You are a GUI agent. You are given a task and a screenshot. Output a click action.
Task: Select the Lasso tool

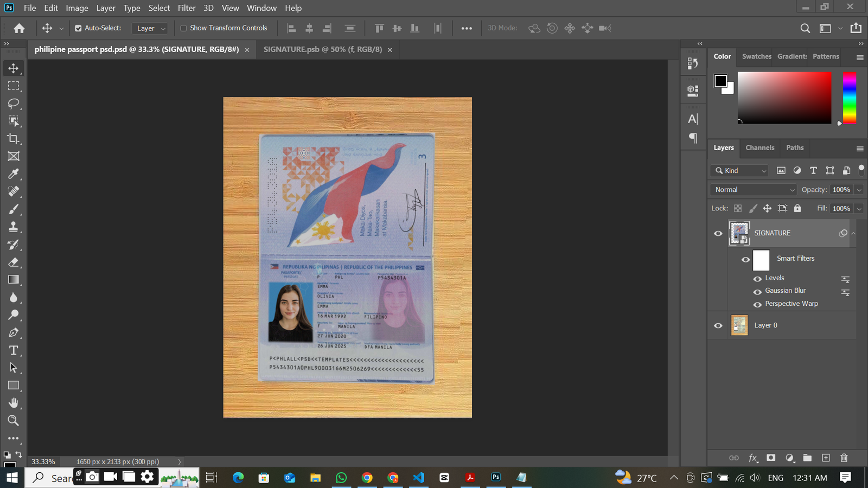tap(14, 104)
